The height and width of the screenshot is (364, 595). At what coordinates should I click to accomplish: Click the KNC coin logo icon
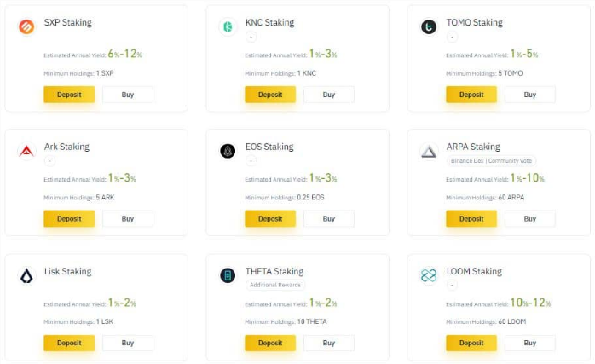point(228,27)
